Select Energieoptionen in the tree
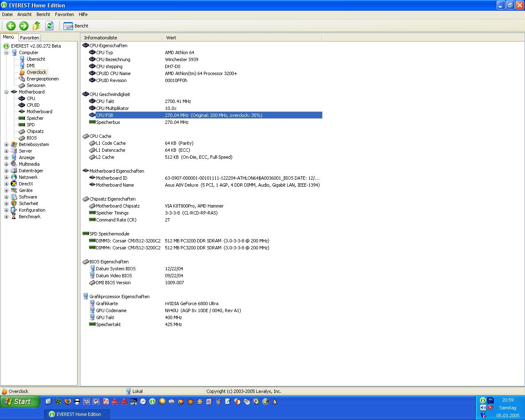 pos(43,79)
